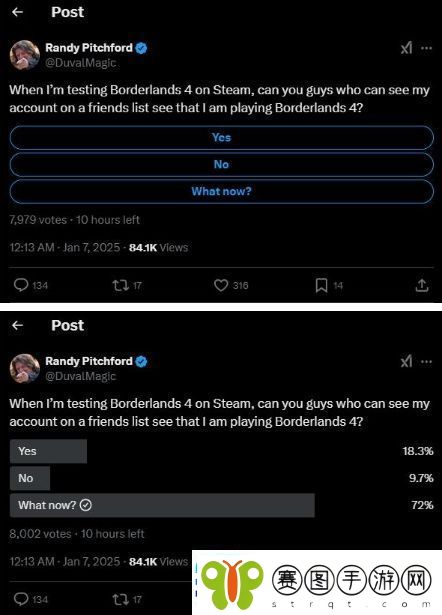Bookmark the top post

pos(321,285)
